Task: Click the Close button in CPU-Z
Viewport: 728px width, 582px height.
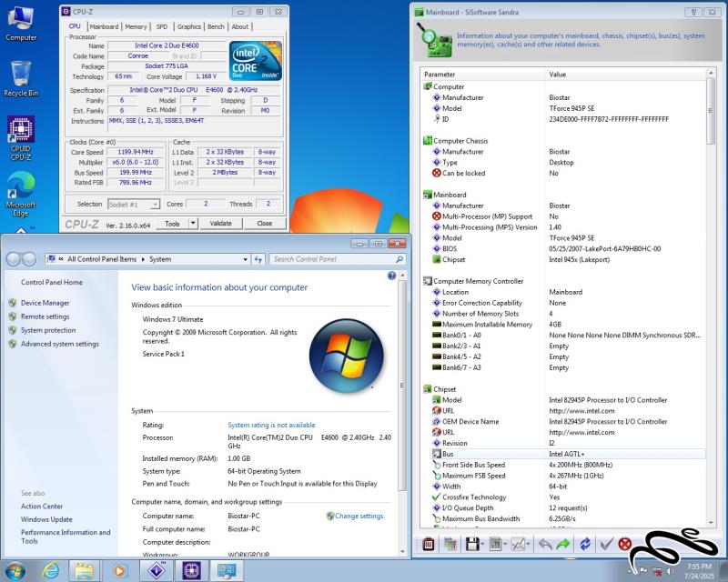Action: tap(264, 223)
